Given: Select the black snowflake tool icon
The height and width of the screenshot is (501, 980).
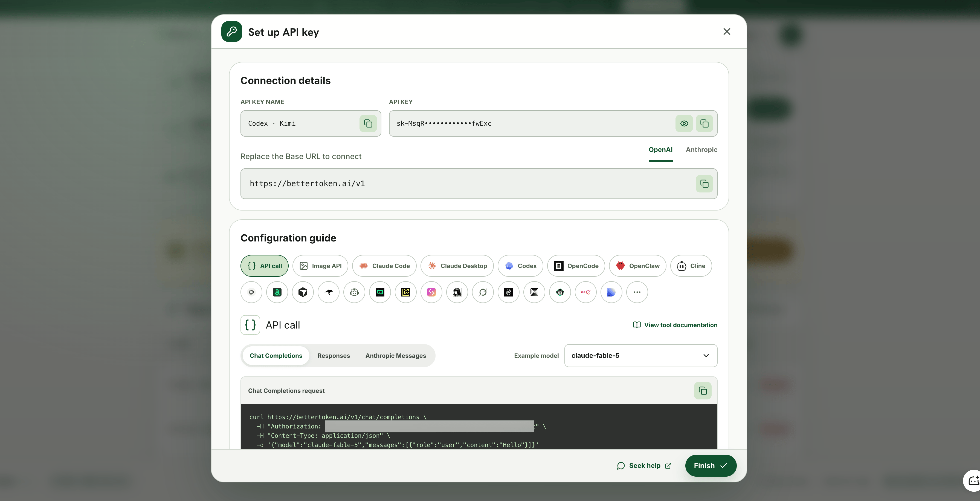Looking at the screenshot, I should pos(509,292).
